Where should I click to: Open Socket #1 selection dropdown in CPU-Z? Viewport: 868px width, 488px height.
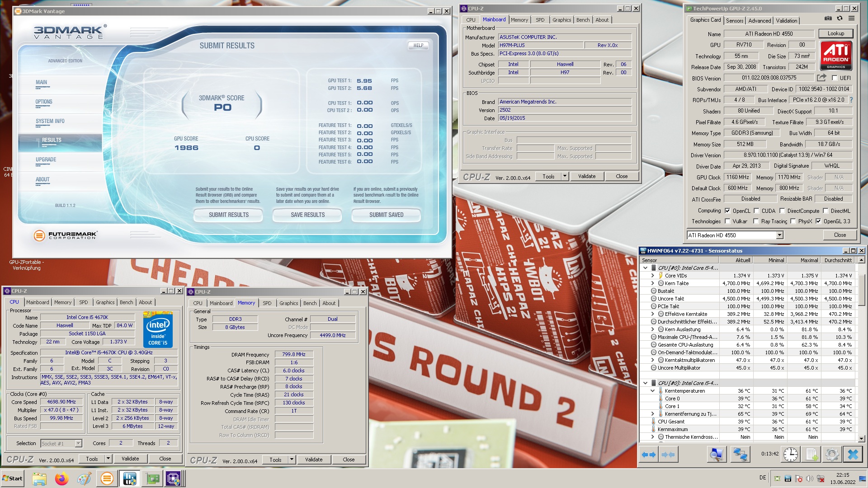point(78,443)
